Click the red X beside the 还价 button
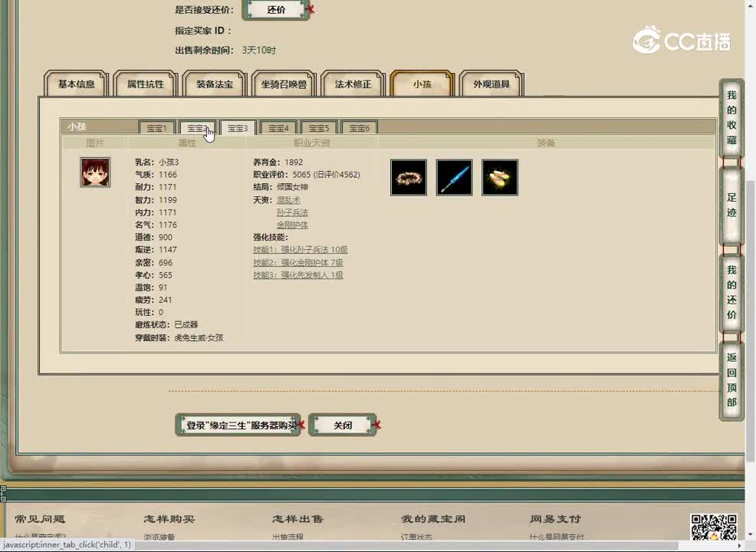Viewport: 756px width, 552px height. pos(310,8)
